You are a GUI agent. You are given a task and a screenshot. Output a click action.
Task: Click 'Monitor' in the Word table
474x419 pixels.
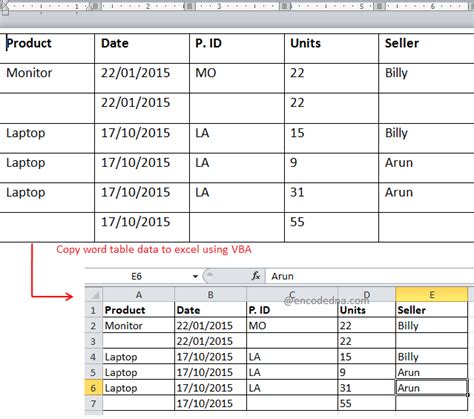point(29,73)
